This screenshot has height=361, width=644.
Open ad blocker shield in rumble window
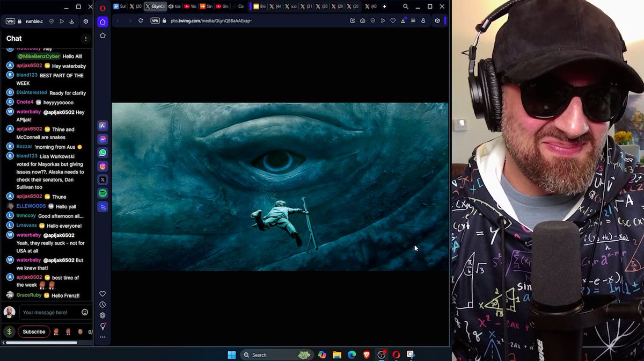[x=52, y=21]
